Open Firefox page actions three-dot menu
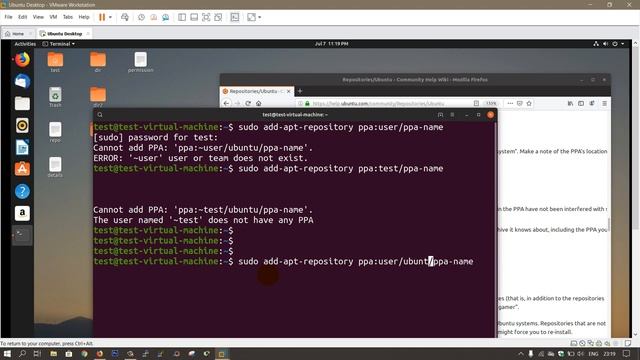 pos(510,103)
